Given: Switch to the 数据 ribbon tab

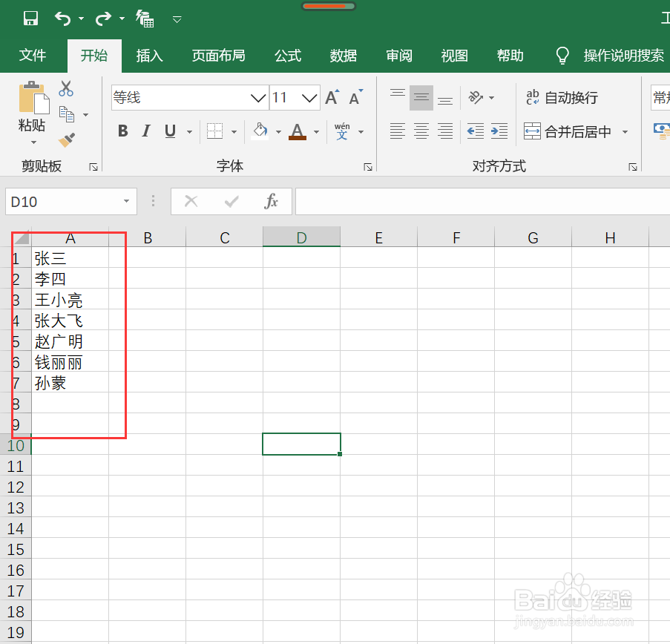Looking at the screenshot, I should [x=343, y=56].
